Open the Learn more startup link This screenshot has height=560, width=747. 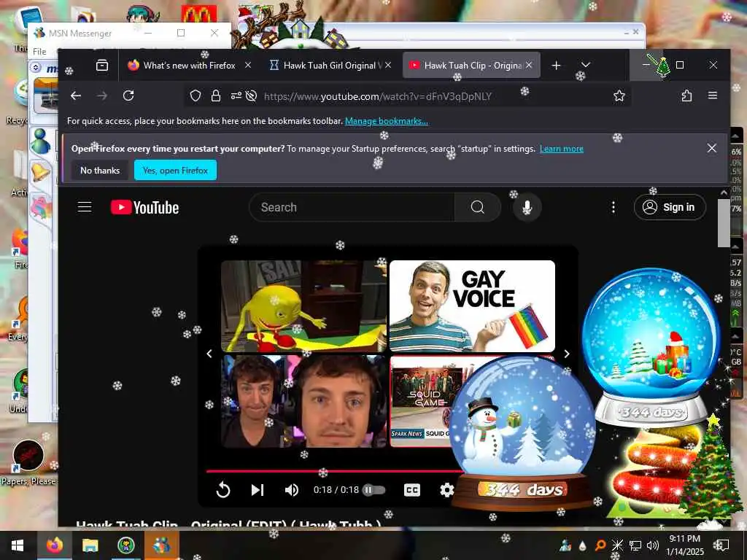561,149
